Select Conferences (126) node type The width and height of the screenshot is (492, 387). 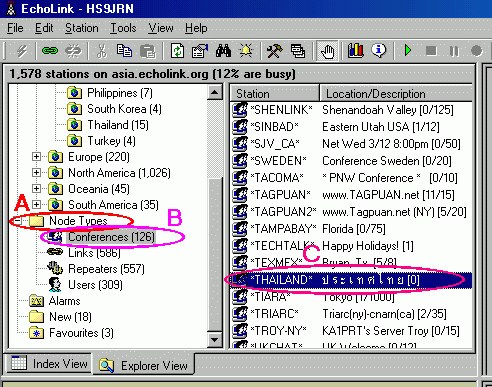point(111,237)
